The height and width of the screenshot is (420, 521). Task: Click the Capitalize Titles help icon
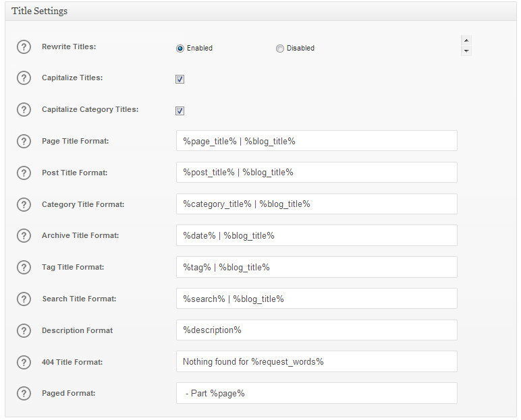[x=24, y=78]
